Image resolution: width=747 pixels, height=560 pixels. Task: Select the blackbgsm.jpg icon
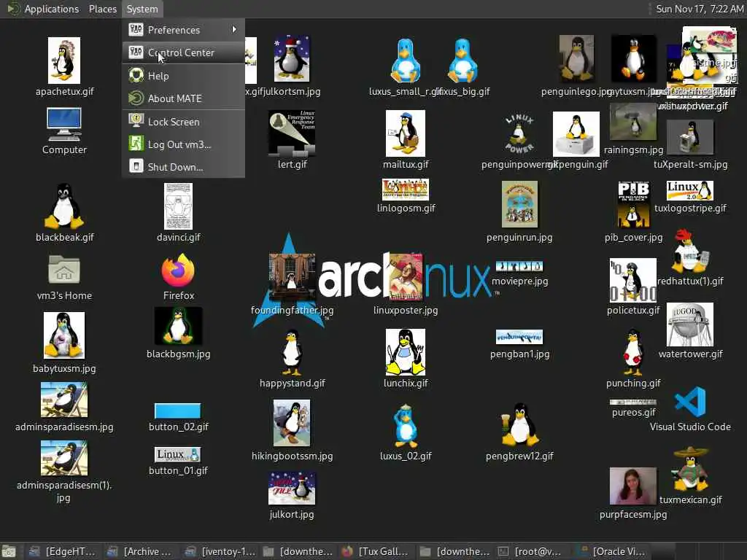178,326
